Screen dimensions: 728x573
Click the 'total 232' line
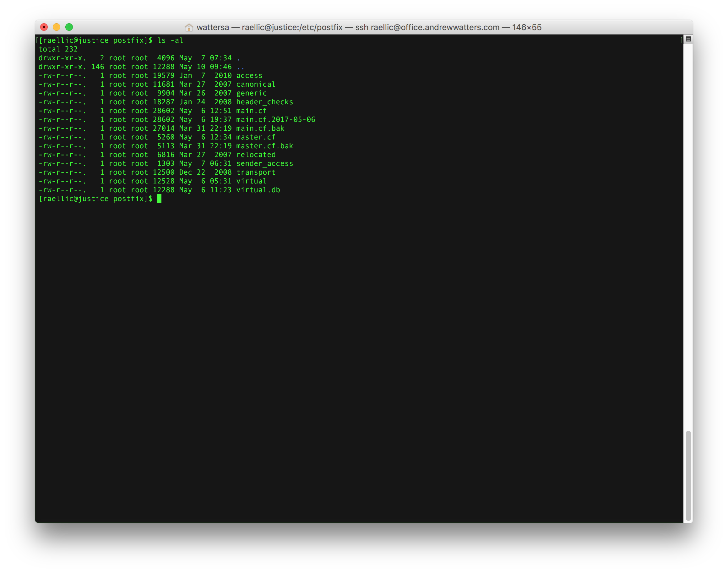coord(58,49)
